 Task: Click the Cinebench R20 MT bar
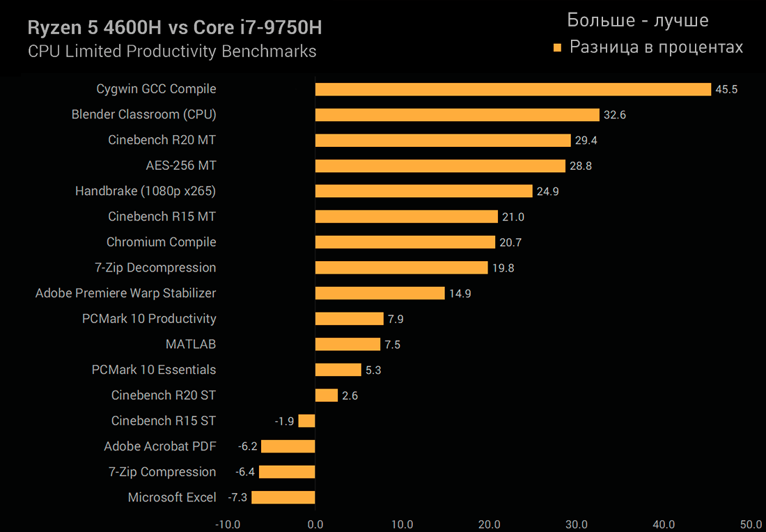(443, 140)
